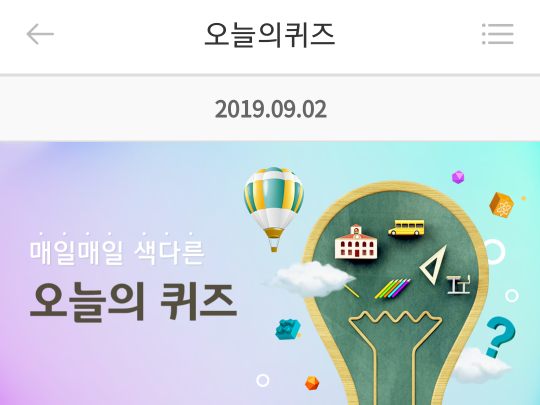The height and width of the screenshot is (405, 540).
Task: Click the yellow school bus icon
Action: tap(406, 228)
